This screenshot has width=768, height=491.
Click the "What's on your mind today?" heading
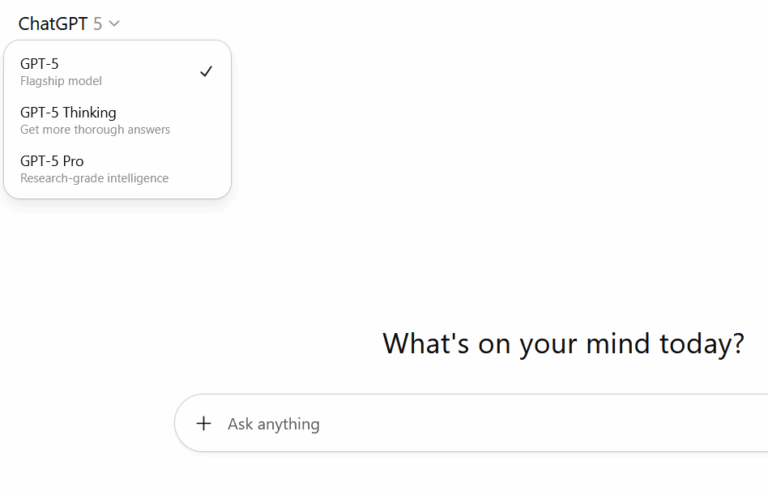coord(563,343)
